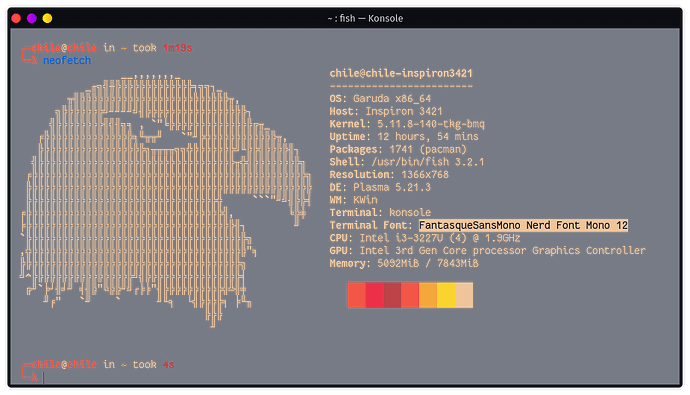
Task: Click the 'Resolution: 1366x768' line
Action: (x=389, y=175)
